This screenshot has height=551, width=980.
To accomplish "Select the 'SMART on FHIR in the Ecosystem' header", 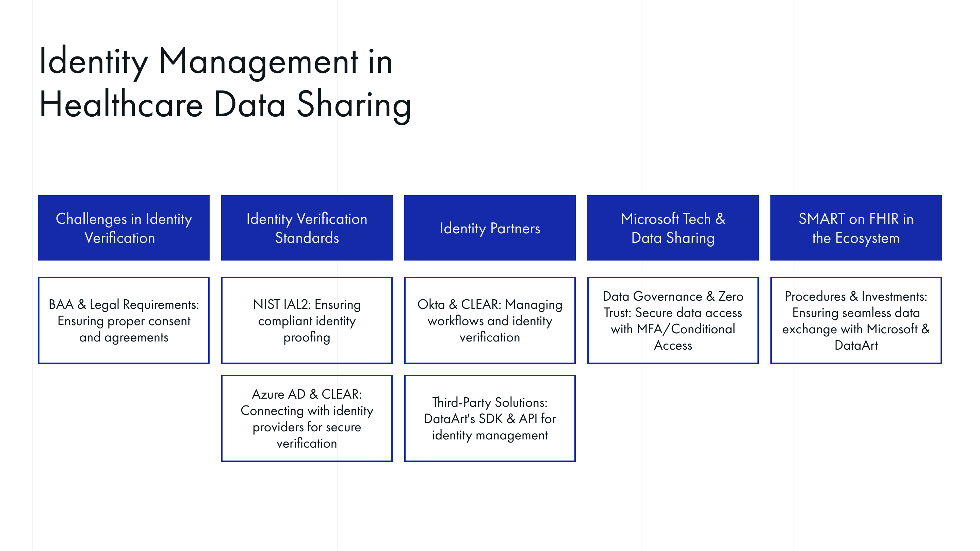I will [855, 228].
